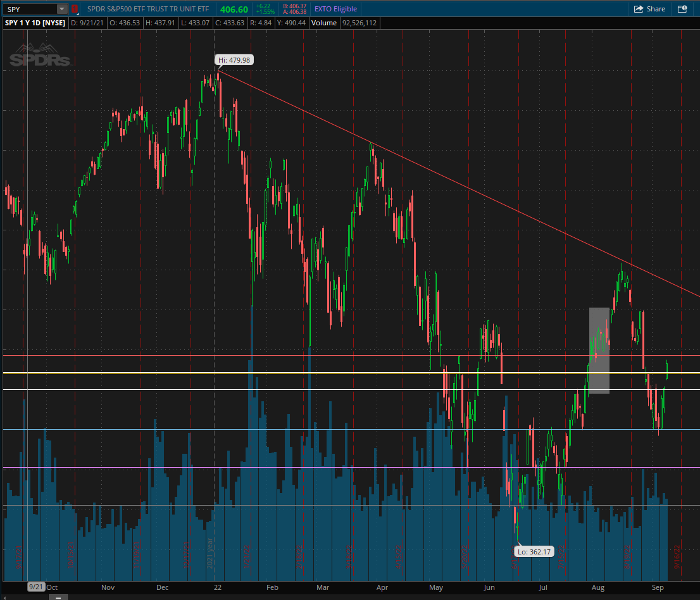The width and height of the screenshot is (700, 600).
Task: Click the date value D: 9/21/21
Action: (87, 23)
